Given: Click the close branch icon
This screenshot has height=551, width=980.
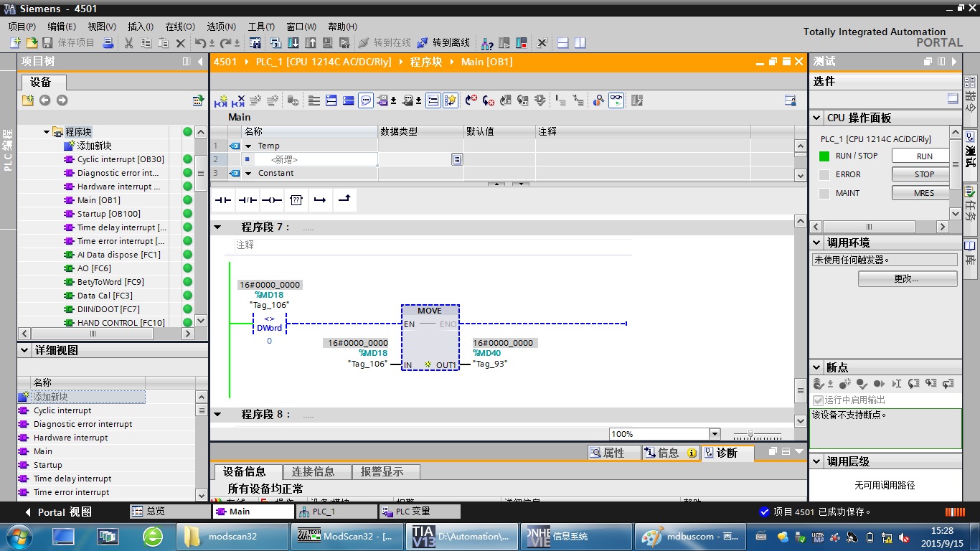Looking at the screenshot, I should (x=344, y=200).
